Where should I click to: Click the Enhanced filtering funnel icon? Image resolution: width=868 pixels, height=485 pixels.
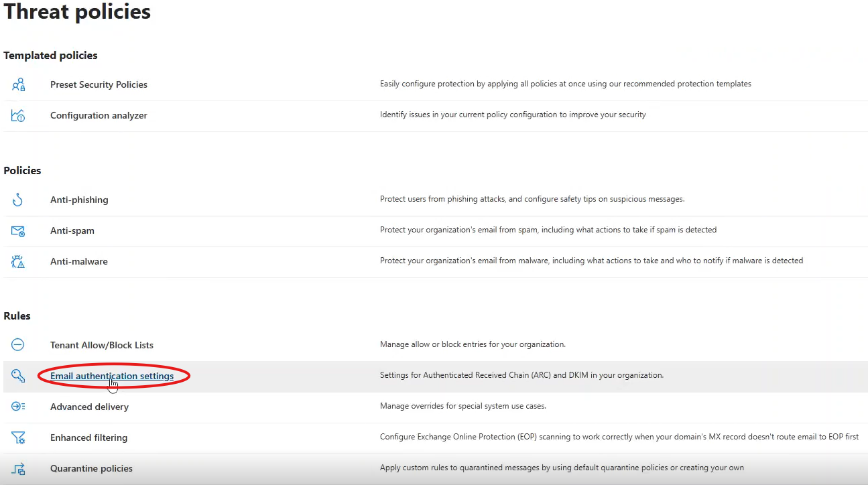click(18, 437)
